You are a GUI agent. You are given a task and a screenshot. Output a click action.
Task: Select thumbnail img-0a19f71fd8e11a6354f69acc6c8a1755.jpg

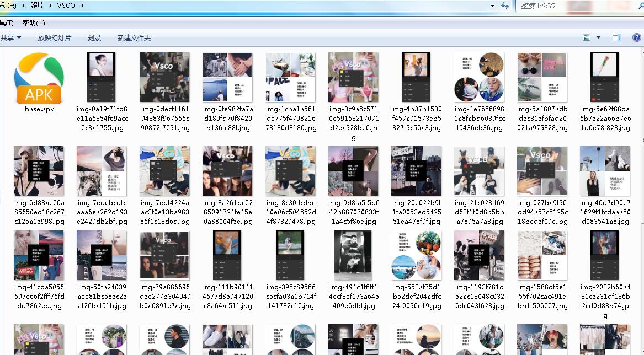pyautogui.click(x=102, y=77)
